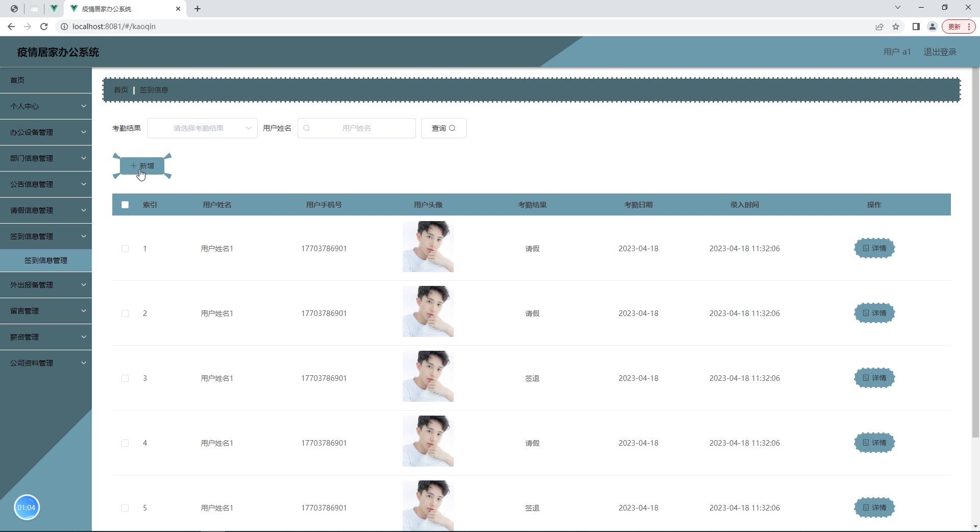
Task: Click the 签退 result in row 3
Action: tap(532, 378)
